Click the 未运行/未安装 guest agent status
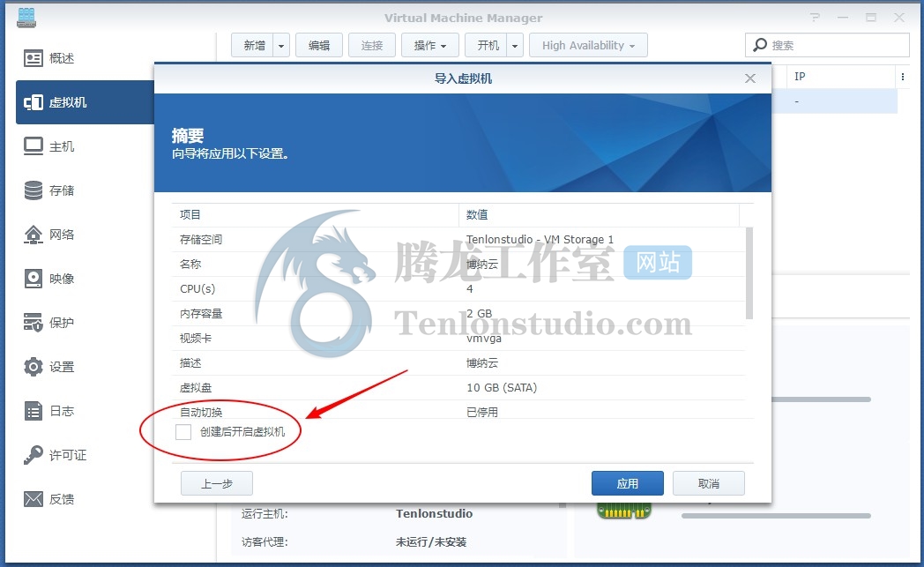 (431, 541)
